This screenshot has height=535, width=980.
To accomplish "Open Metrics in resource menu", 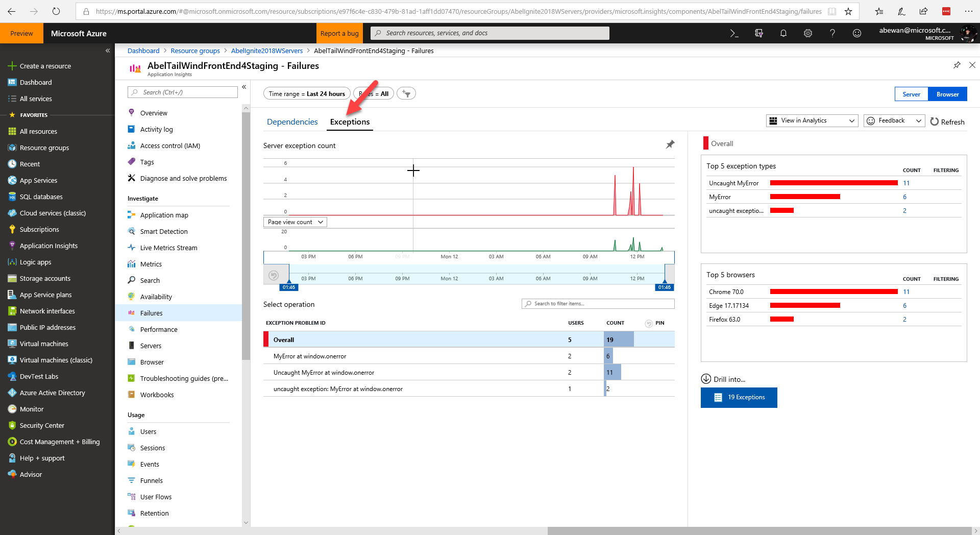I will coord(151,264).
